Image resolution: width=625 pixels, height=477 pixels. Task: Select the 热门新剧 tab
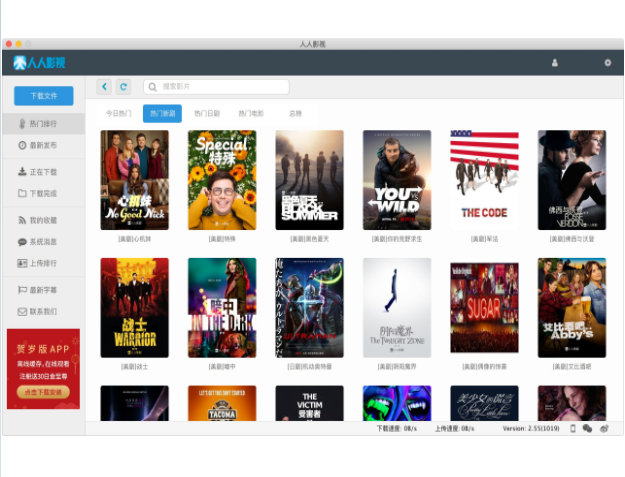point(162,114)
